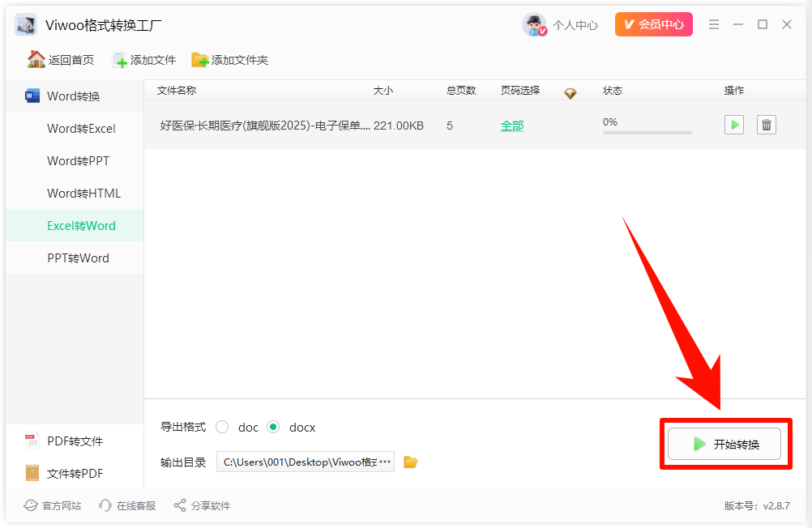This screenshot has width=812, height=528.
Task: Open the user avatar profile icon
Action: (534, 24)
